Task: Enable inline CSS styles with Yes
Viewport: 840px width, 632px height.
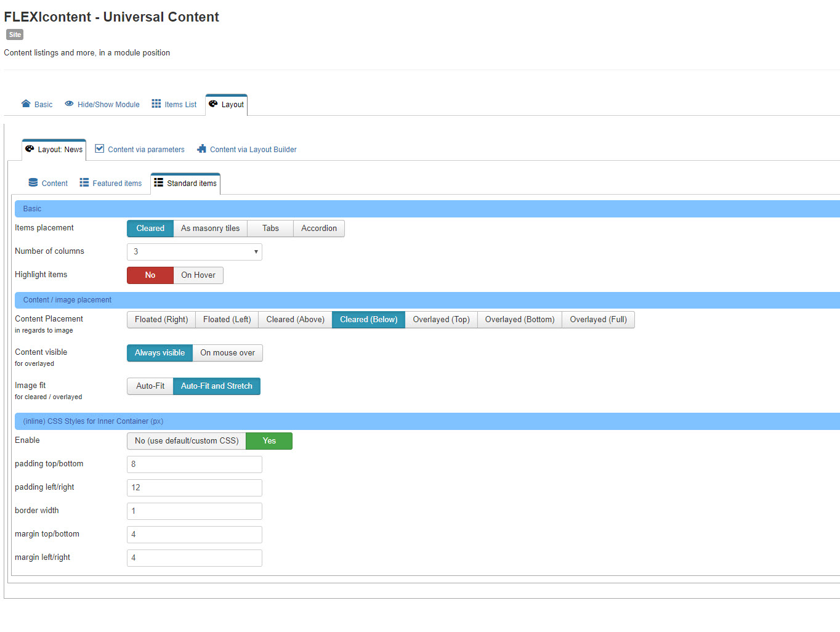Action: click(269, 441)
